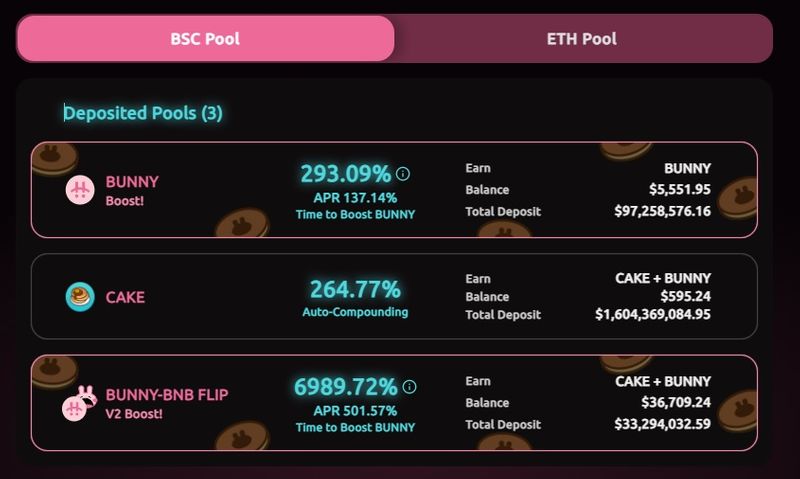Click info icon next to 293.09%
800x479 pixels.
pyautogui.click(x=403, y=173)
